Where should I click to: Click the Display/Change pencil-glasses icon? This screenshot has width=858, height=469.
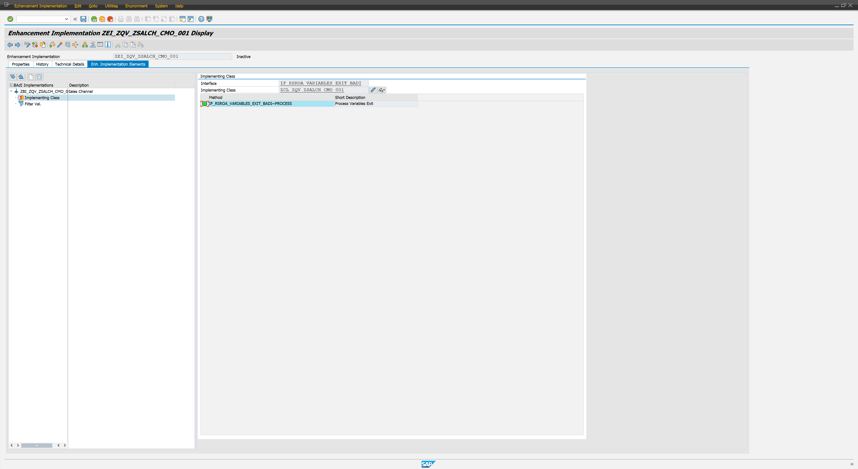(27, 45)
